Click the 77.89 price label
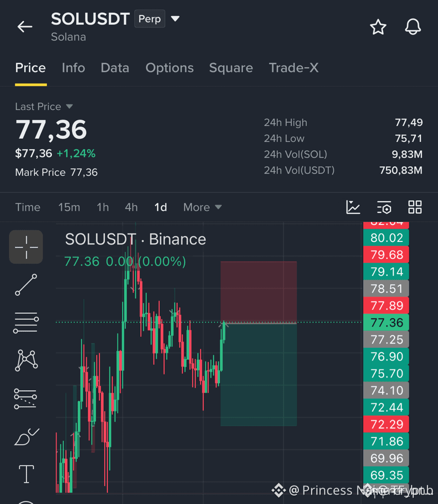 (386, 305)
